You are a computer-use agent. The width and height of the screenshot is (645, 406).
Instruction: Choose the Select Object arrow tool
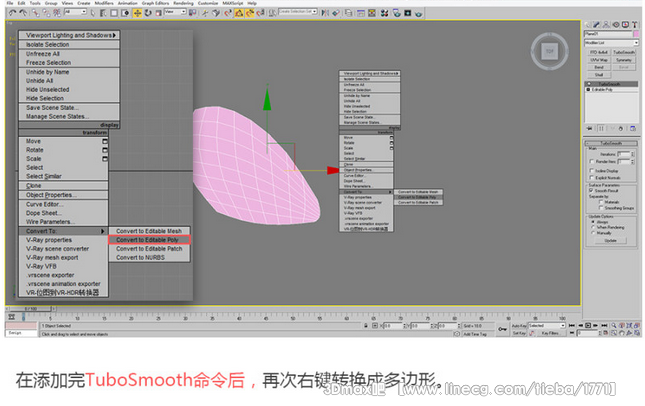pos(93,13)
